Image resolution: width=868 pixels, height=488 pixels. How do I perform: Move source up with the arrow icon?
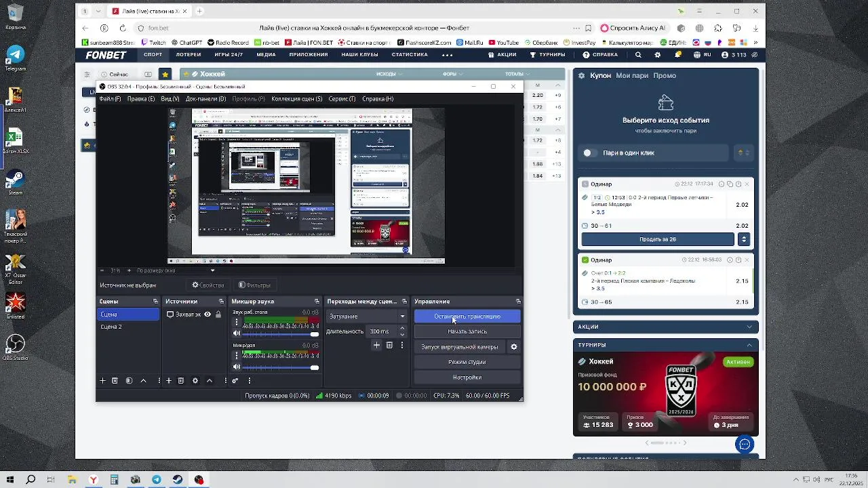tap(210, 381)
